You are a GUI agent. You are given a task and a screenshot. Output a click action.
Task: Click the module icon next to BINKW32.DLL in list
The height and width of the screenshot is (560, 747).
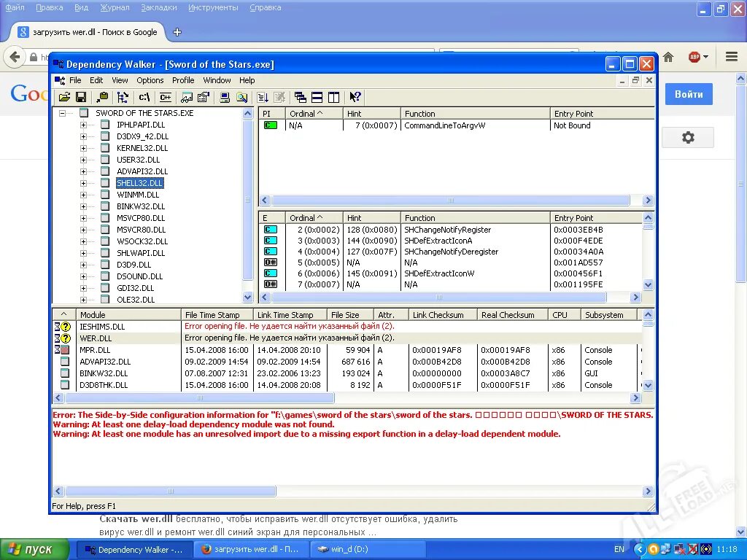click(x=65, y=373)
